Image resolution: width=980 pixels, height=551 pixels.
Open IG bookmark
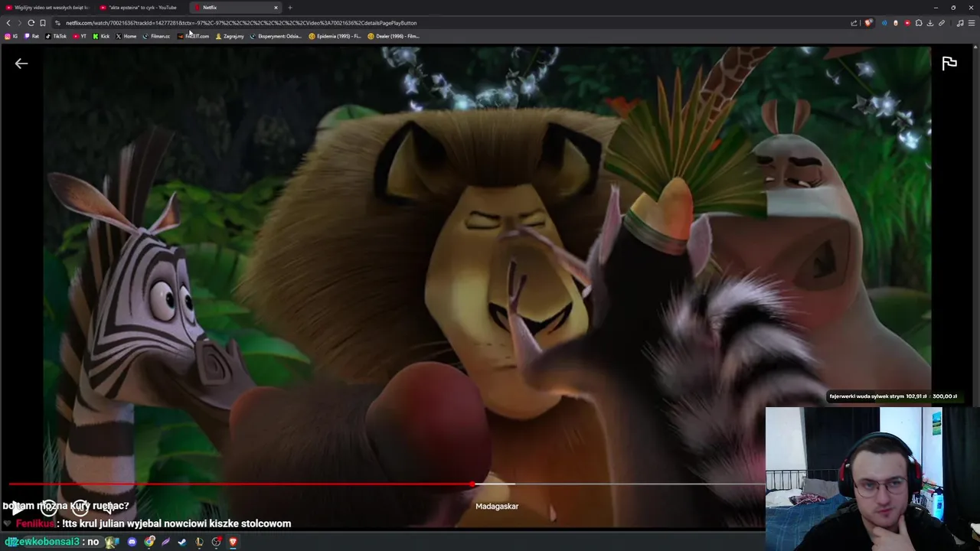11,36
